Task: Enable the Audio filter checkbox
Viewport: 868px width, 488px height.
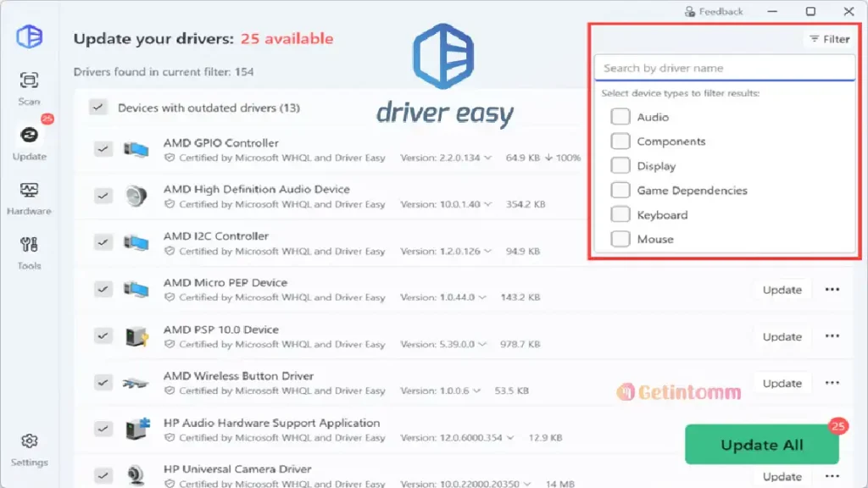Action: (620, 117)
